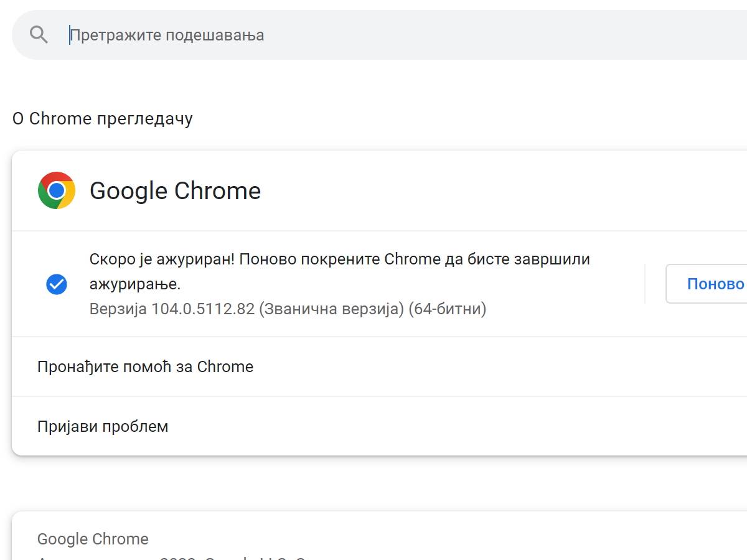Click the Chrome icon next to Google Chrome heading
The width and height of the screenshot is (747, 560).
click(x=56, y=191)
